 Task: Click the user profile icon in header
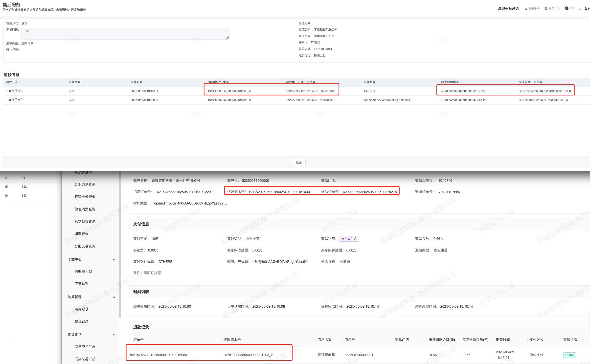[x=586, y=9]
